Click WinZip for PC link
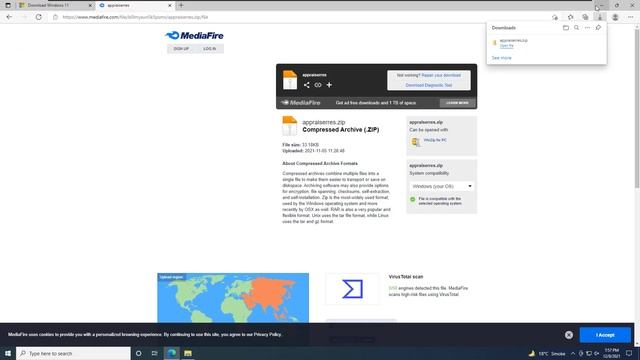The width and height of the screenshot is (640, 360). tap(435, 140)
